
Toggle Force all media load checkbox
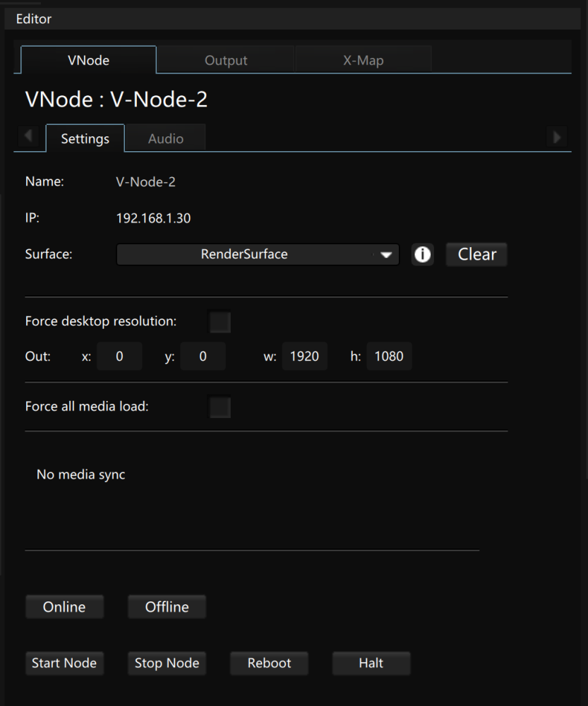(x=220, y=407)
